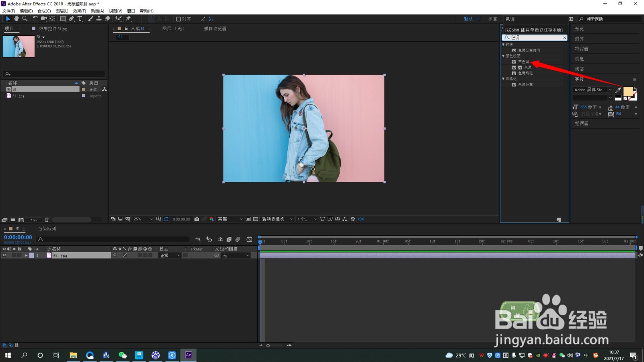Toggle the lock switch for layer 51.jpg
The width and height of the screenshot is (644, 362).
pyautogui.click(x=19, y=255)
